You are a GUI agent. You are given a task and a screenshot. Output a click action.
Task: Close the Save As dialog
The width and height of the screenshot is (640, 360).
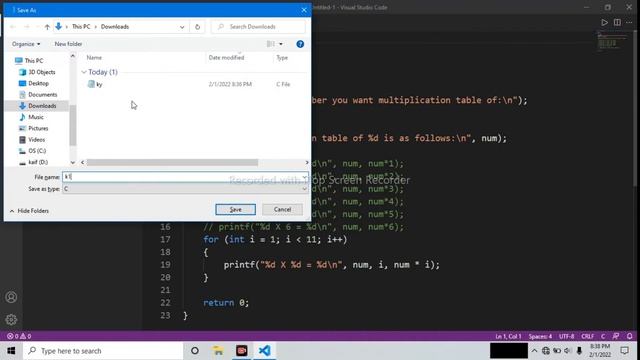click(x=304, y=10)
